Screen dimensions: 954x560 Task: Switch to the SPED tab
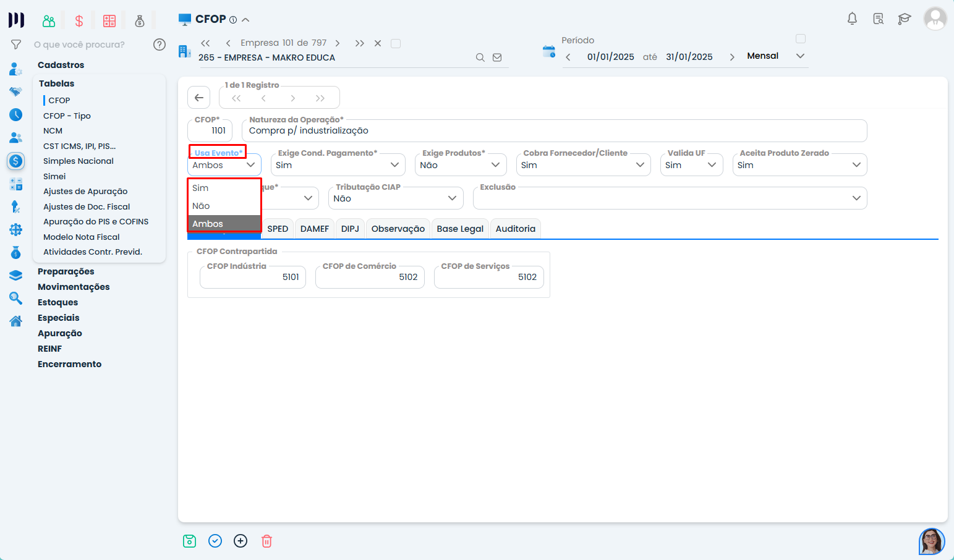(x=278, y=229)
